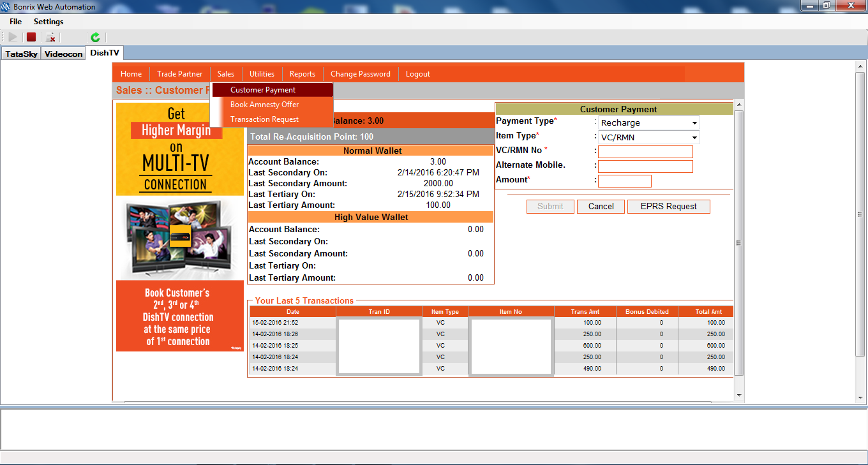Choose Transaction Request from the Sales submenu

point(273,119)
